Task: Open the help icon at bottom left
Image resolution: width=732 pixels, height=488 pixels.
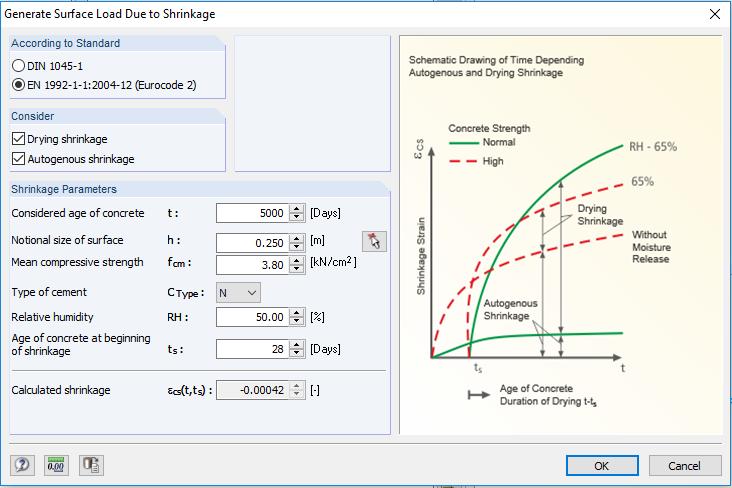Action: (22, 465)
